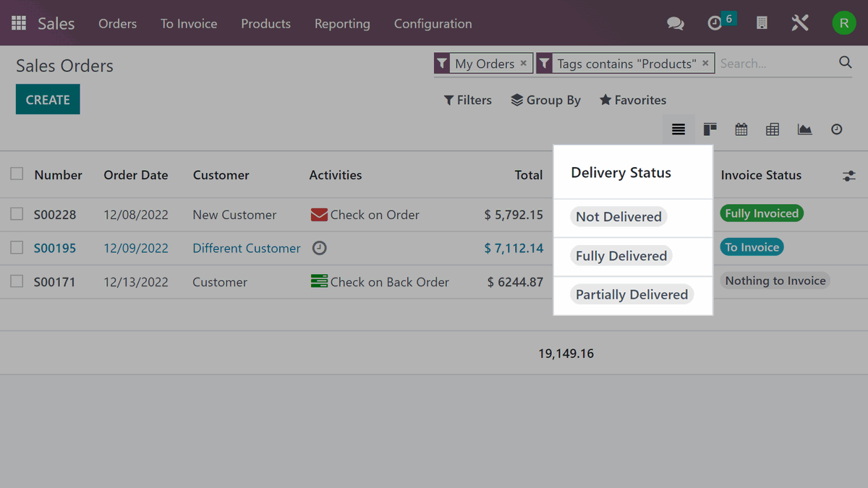Image resolution: width=868 pixels, height=488 pixels.
Task: Click the Sales app title
Action: tap(56, 23)
